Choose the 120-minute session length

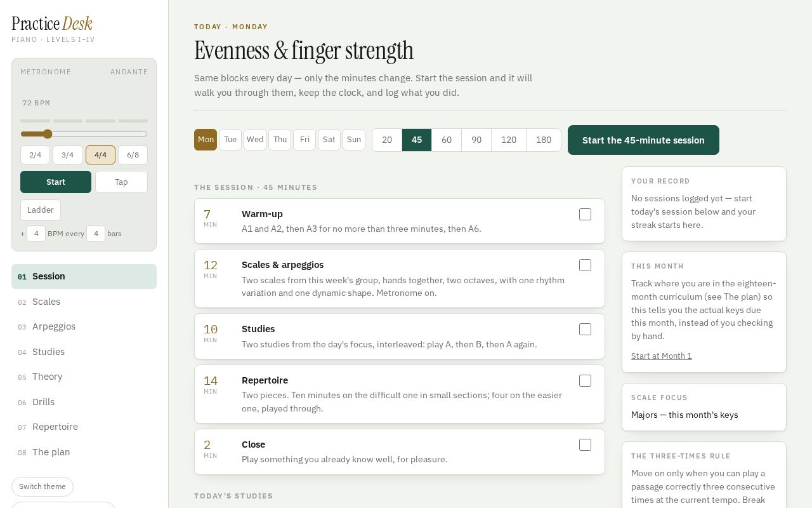point(509,140)
